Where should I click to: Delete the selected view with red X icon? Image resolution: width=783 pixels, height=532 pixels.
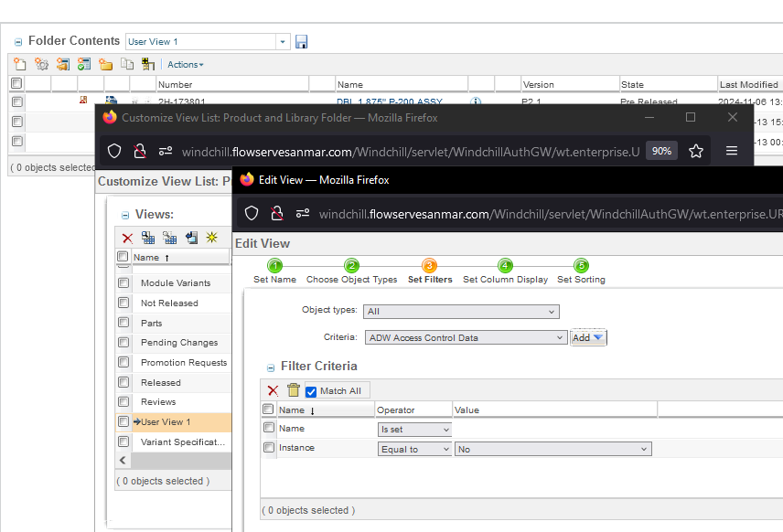(127, 238)
